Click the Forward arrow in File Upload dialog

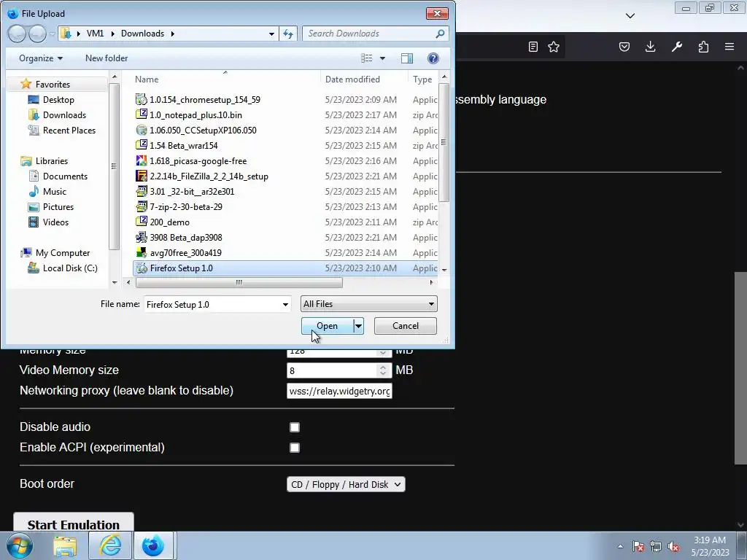tap(37, 34)
